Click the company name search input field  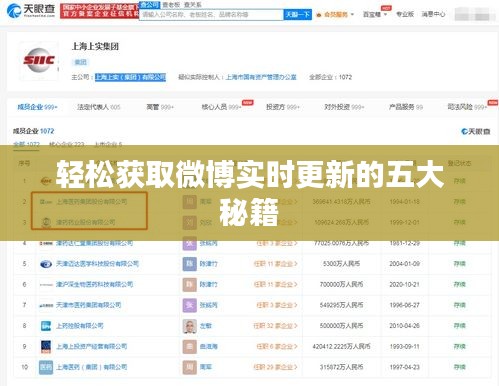[211, 15]
